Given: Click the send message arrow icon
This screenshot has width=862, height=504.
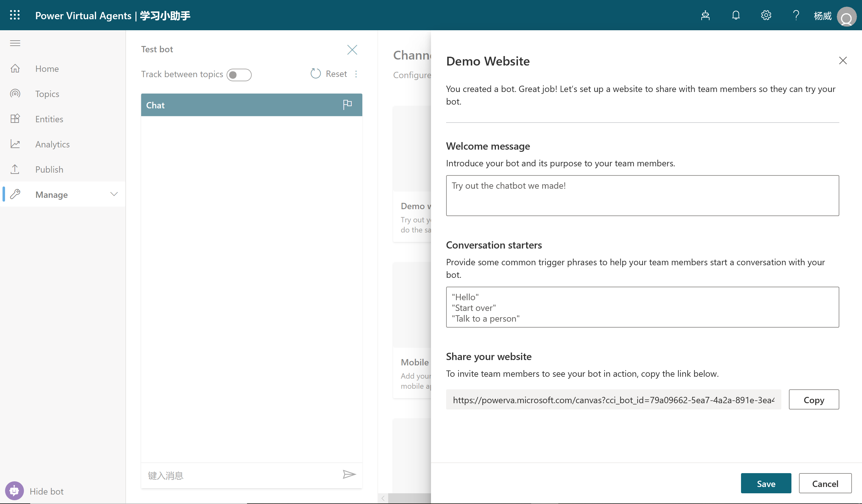Looking at the screenshot, I should point(349,474).
